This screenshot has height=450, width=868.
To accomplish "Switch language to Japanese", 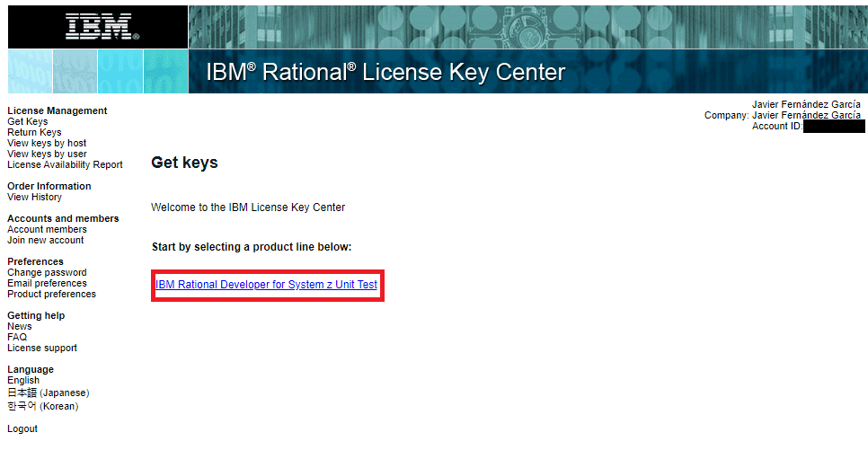I will [x=49, y=393].
